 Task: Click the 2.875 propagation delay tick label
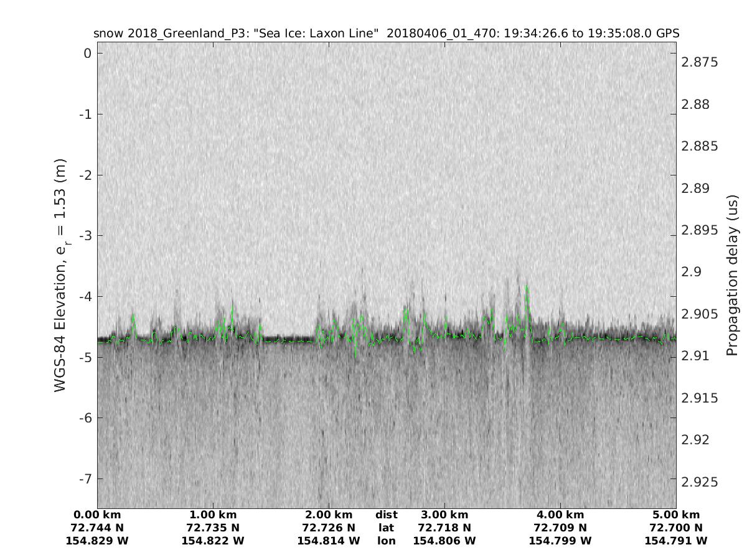pyautogui.click(x=700, y=62)
